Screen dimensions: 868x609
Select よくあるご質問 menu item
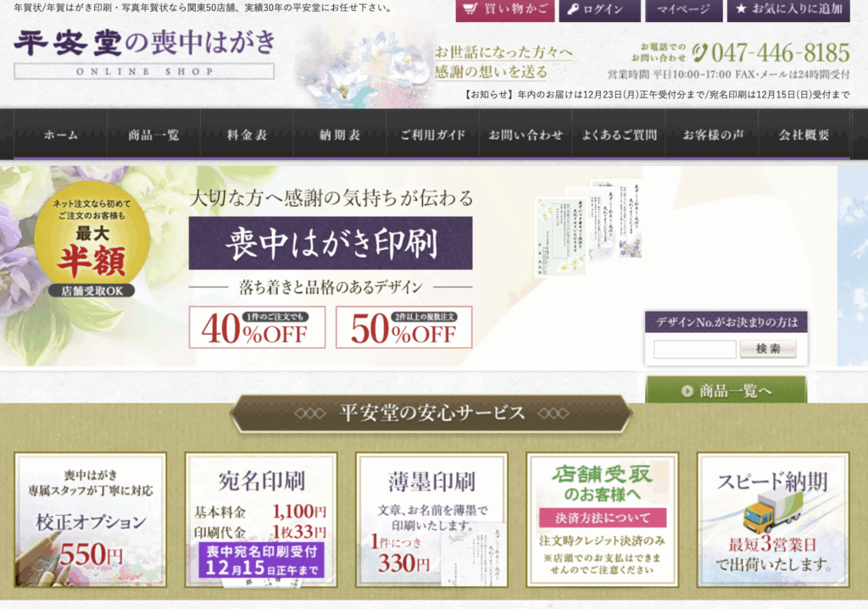tap(619, 135)
